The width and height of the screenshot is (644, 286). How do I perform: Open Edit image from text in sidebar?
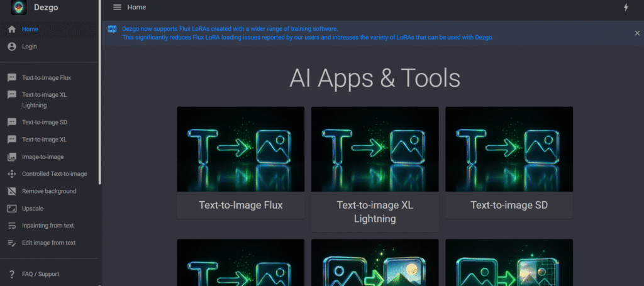(x=49, y=243)
